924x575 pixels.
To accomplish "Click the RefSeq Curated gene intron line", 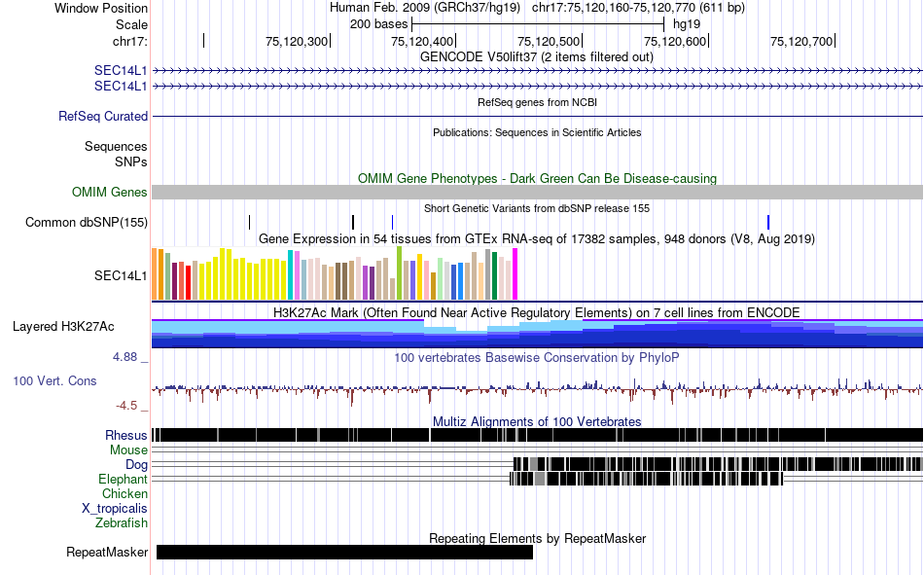I will (x=537, y=116).
